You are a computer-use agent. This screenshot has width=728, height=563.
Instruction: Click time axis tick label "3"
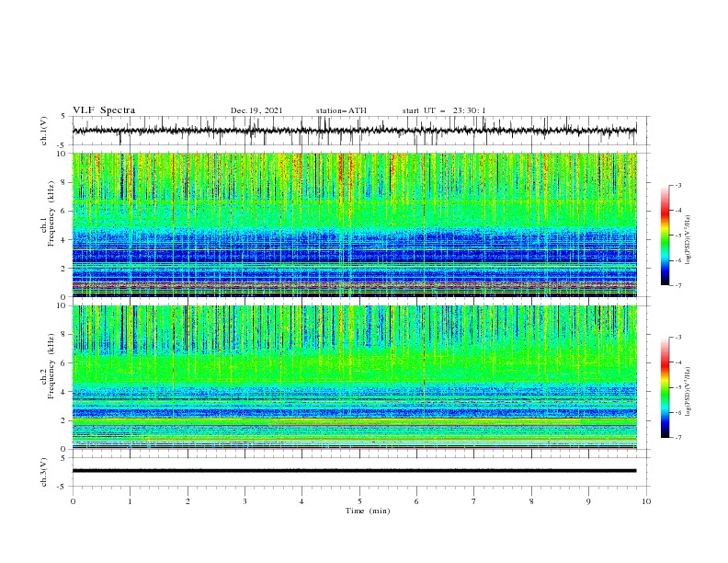(245, 501)
